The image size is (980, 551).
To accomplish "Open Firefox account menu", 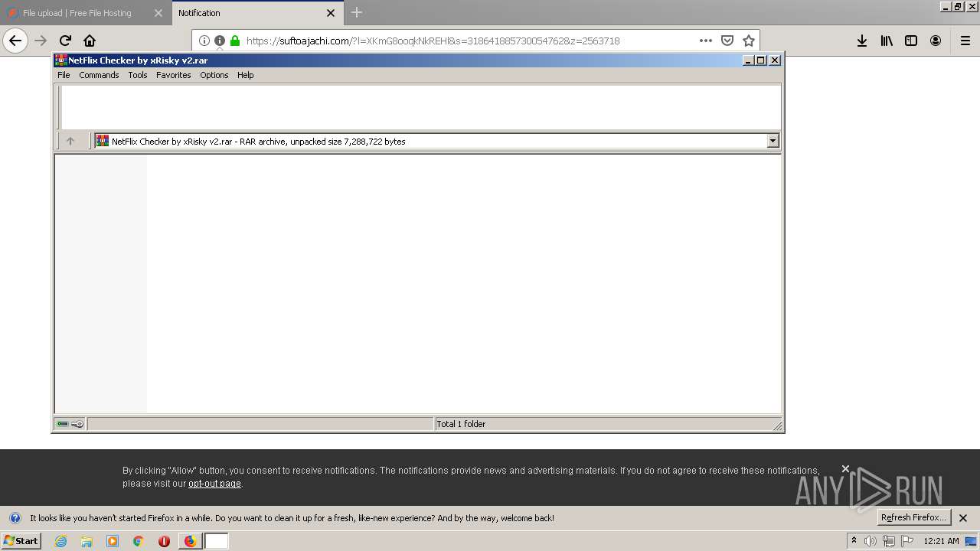I will pyautogui.click(x=936, y=41).
